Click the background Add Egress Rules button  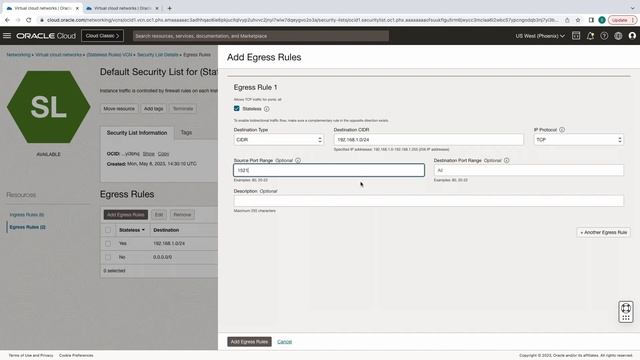(126, 215)
